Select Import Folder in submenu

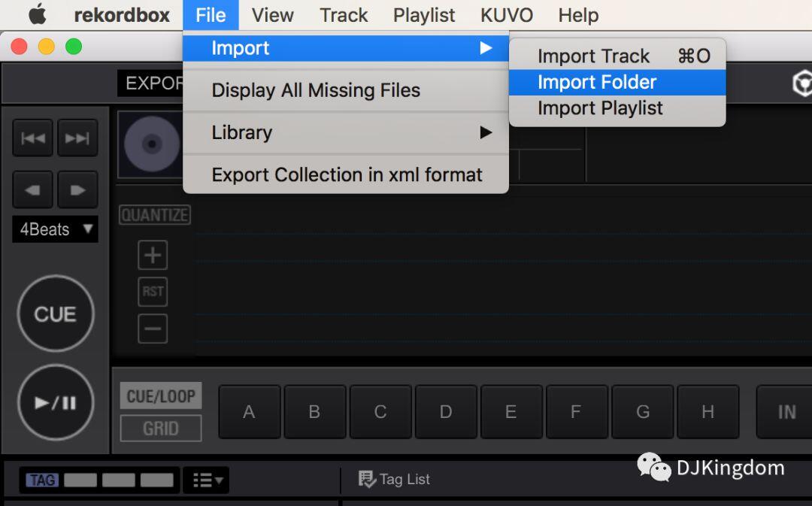(617, 82)
